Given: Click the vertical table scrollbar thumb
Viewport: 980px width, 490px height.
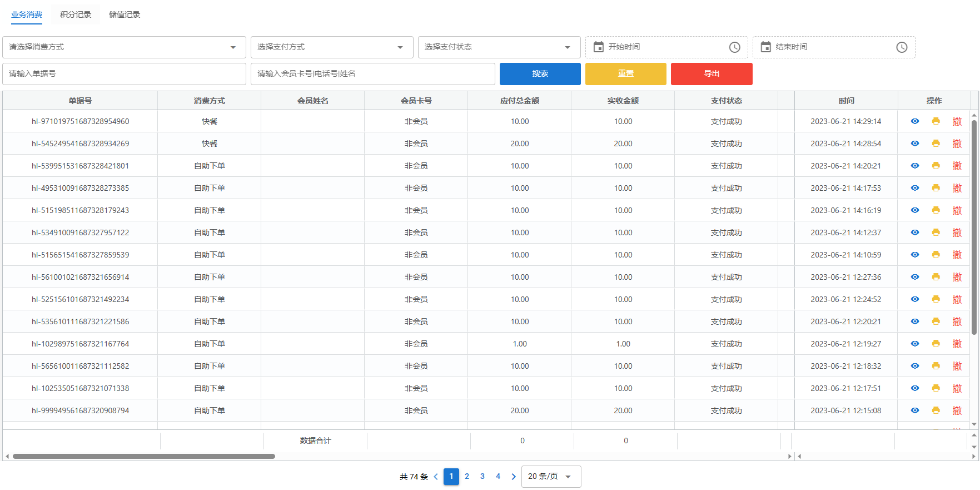Looking at the screenshot, I should tap(974, 227).
